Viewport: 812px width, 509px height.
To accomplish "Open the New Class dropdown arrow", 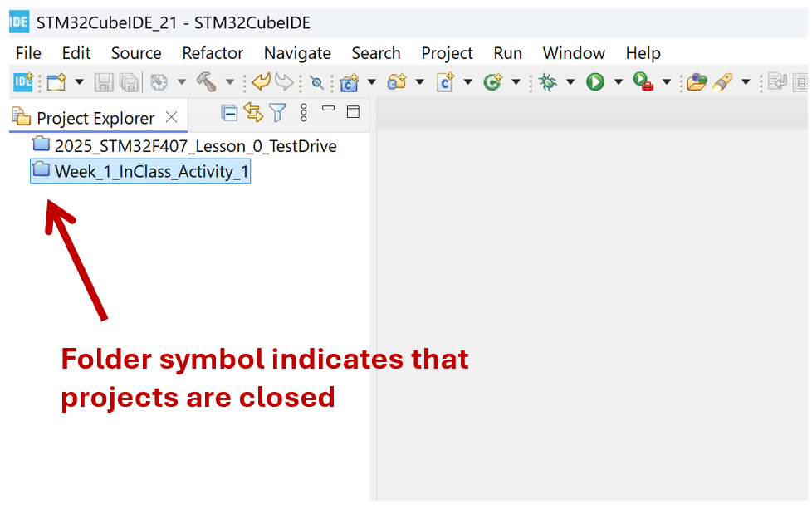I will click(x=516, y=82).
